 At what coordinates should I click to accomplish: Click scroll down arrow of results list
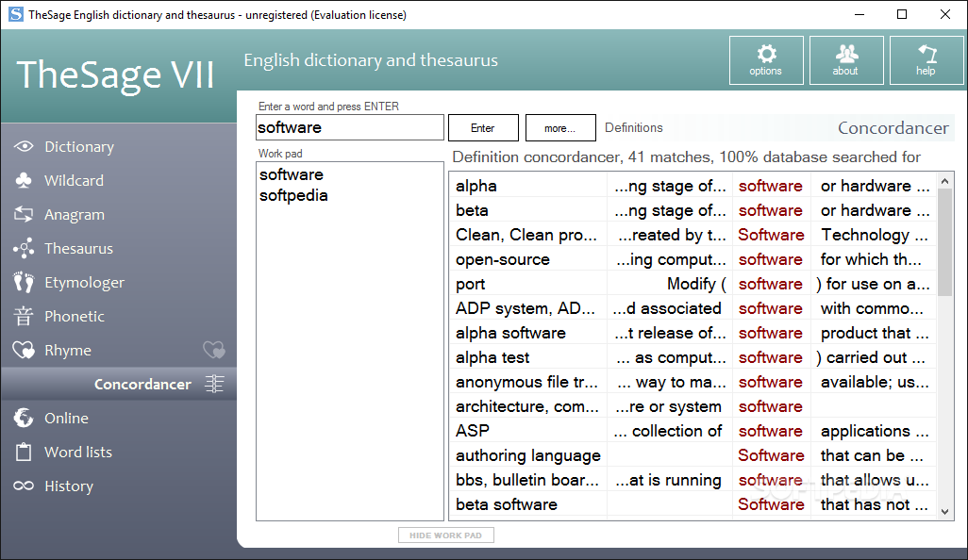[944, 511]
